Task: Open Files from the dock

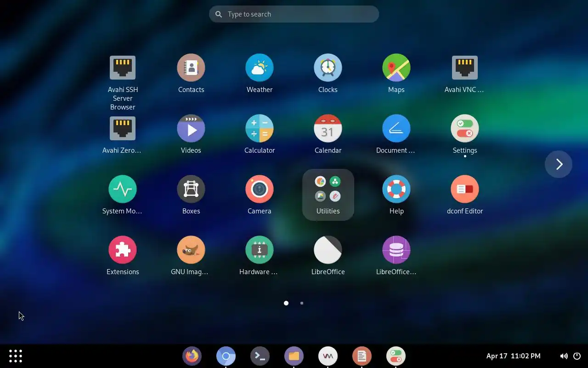Action: point(294,356)
